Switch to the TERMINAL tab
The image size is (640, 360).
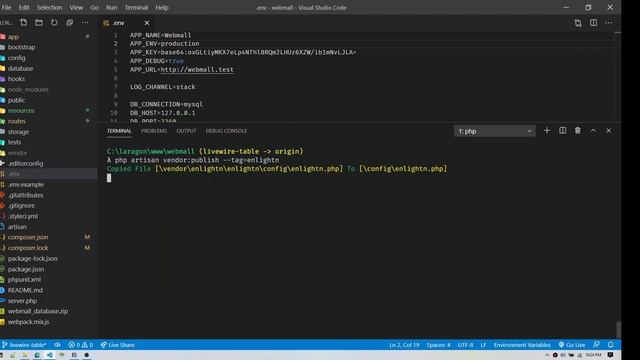point(119,131)
